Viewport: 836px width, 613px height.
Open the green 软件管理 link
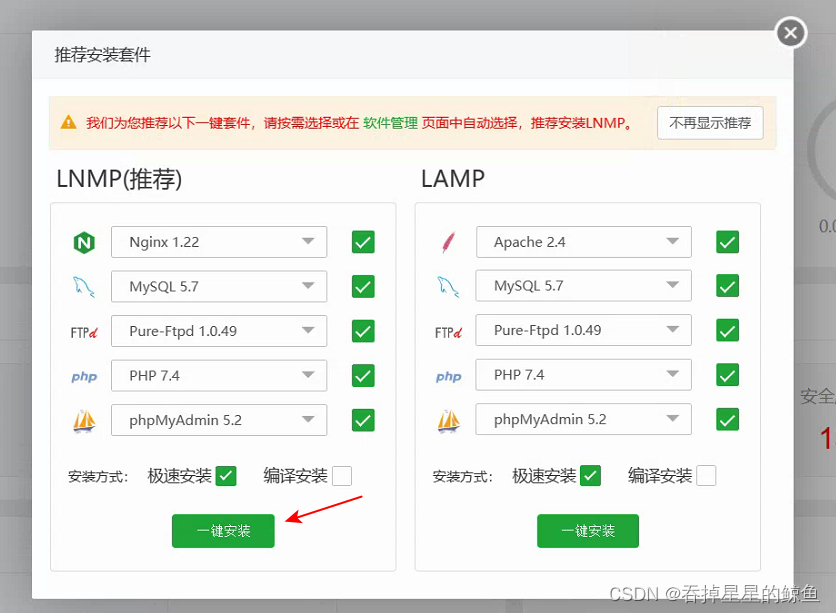pyautogui.click(x=390, y=123)
